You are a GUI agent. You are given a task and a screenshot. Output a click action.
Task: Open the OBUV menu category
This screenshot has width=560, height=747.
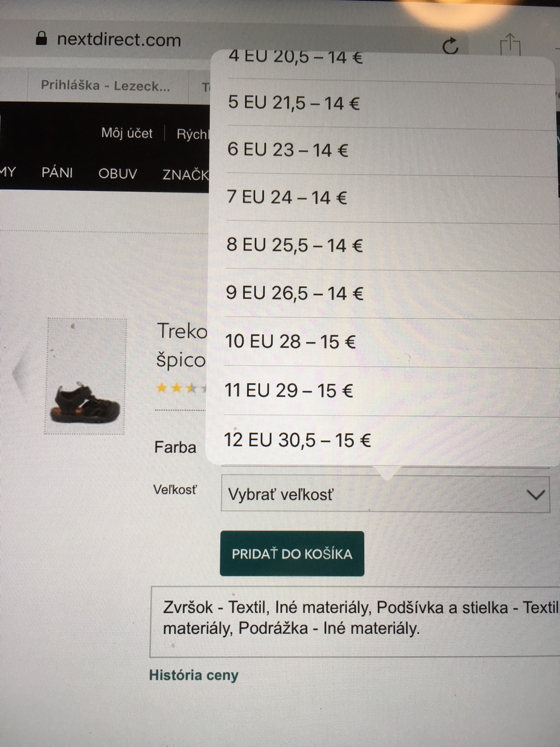click(x=118, y=174)
